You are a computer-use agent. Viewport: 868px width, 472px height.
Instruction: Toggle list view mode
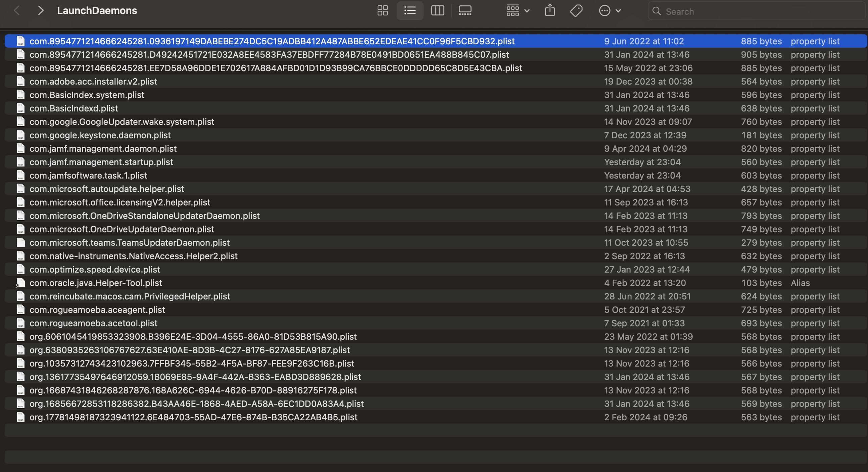tap(410, 10)
